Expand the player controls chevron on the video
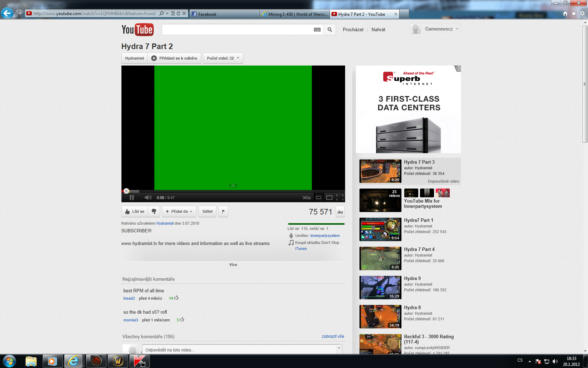 coord(233,186)
